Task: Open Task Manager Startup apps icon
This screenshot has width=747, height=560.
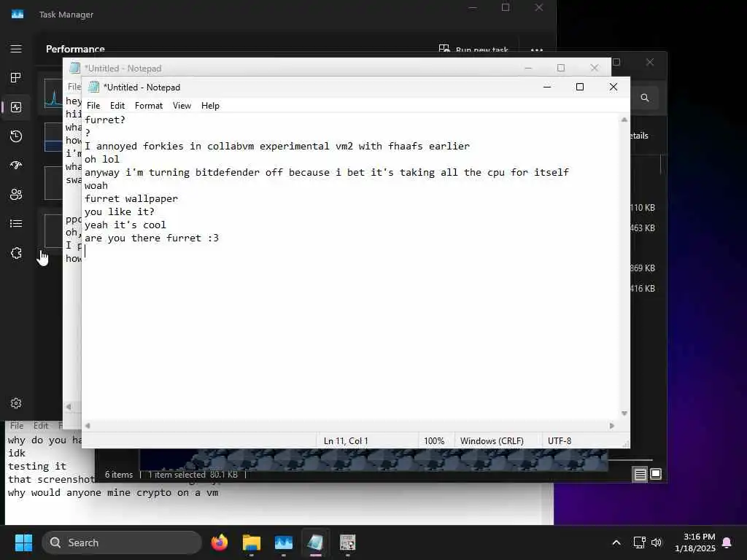Action: 16,166
